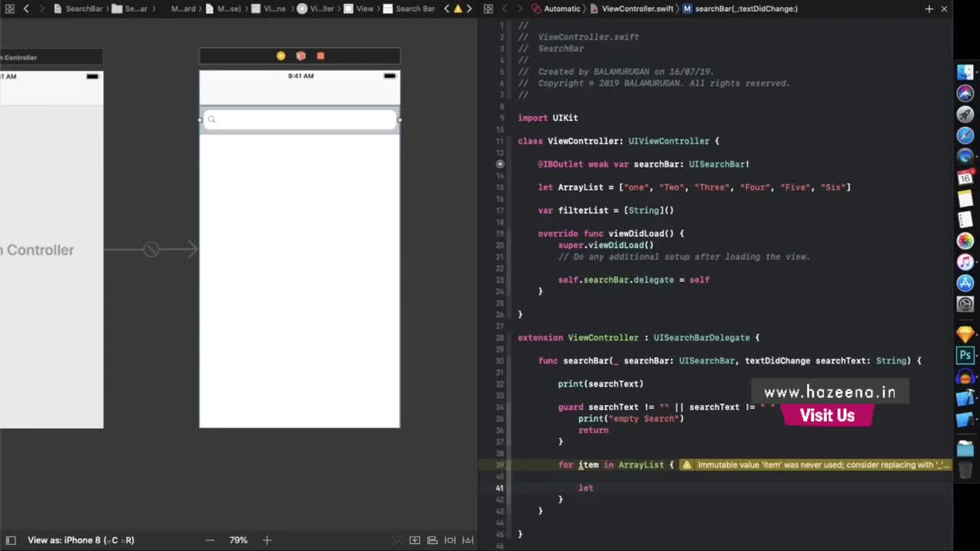
Task: Click the magnifier icon inside the search bar
Action: point(212,119)
